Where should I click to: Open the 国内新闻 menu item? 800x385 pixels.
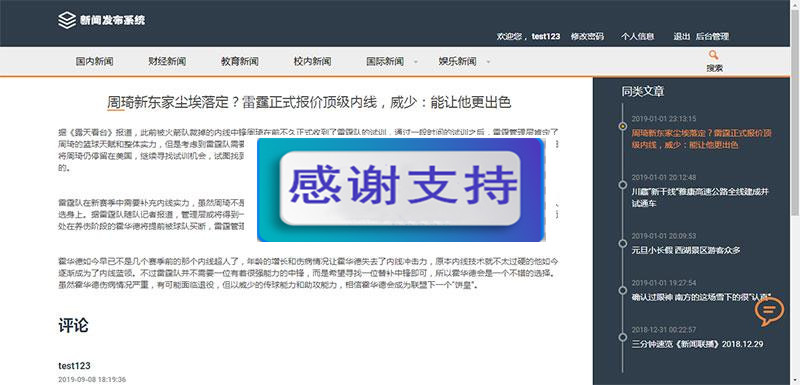(x=94, y=61)
